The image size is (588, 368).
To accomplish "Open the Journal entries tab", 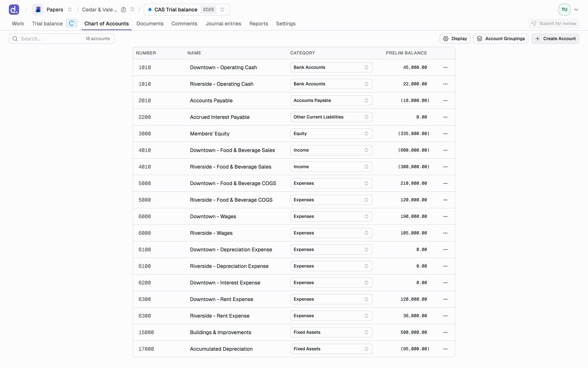I will 223,24.
